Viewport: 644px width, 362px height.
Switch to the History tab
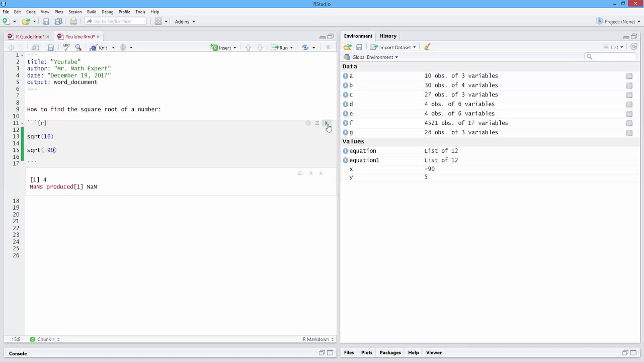click(388, 36)
